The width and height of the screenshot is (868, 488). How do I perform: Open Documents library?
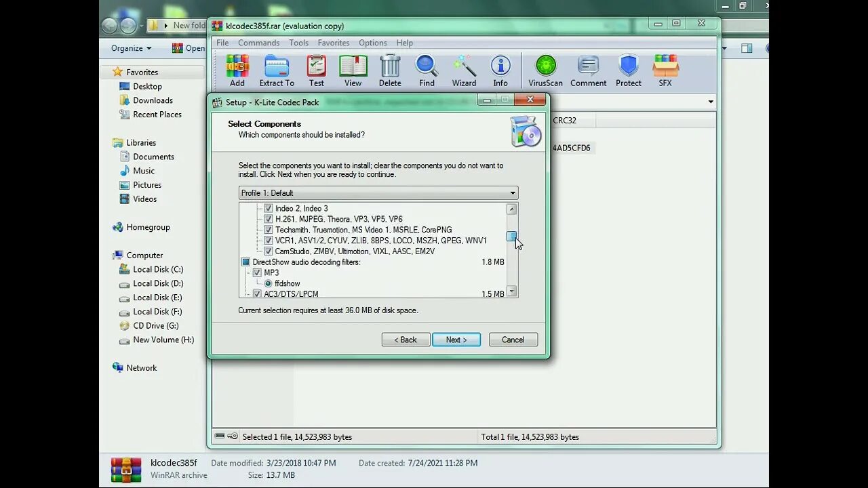(153, 157)
